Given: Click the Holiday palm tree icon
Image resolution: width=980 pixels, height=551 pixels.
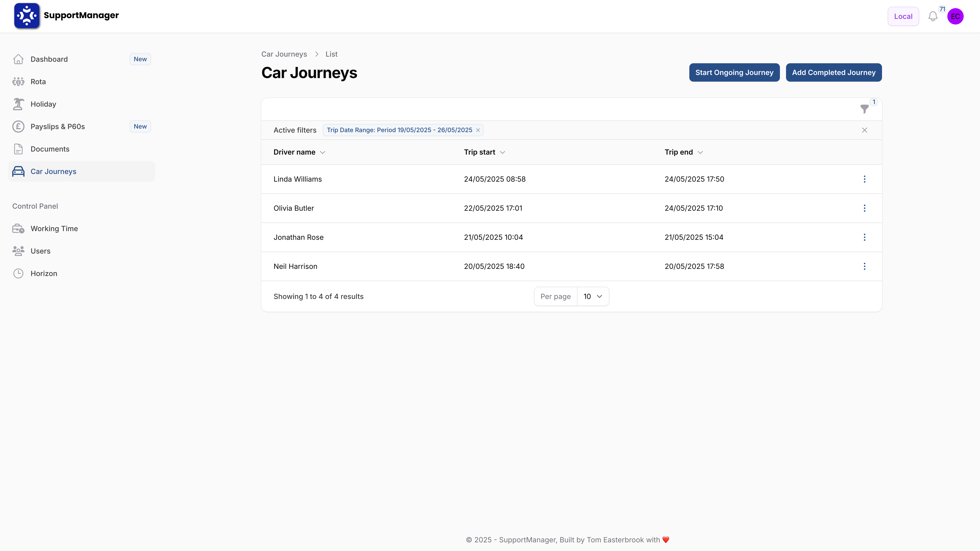Looking at the screenshot, I should 18,104.
